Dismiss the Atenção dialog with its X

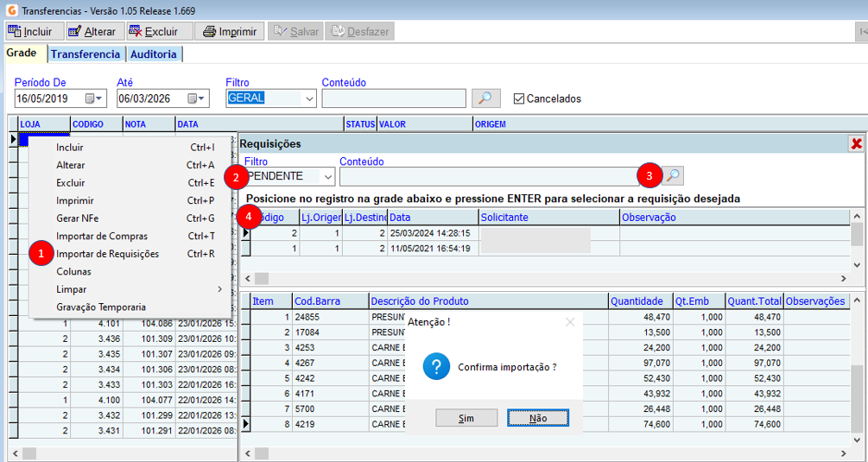coord(569,322)
